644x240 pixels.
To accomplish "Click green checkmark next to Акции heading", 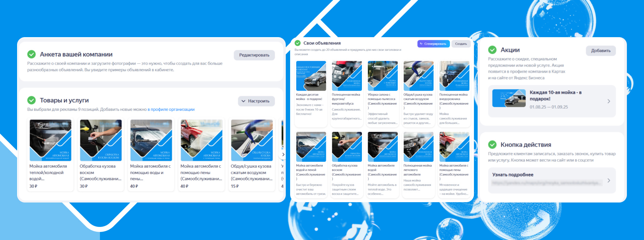I will pyautogui.click(x=492, y=50).
